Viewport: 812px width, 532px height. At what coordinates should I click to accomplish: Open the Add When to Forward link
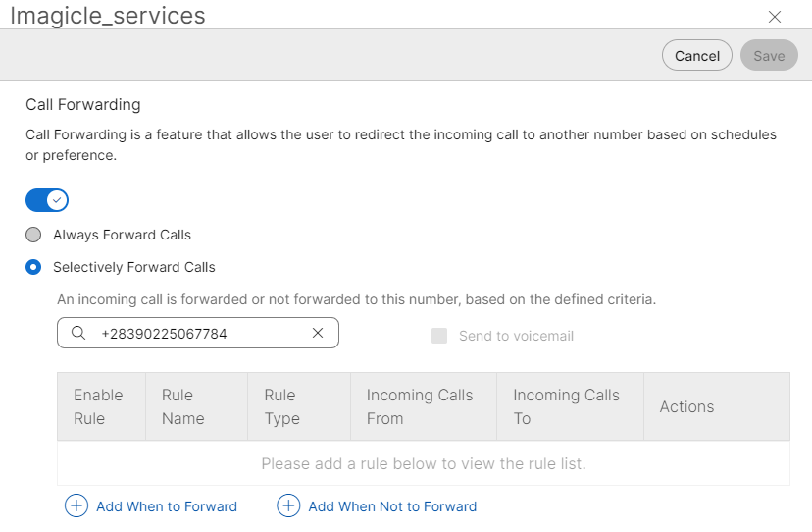pos(167,506)
